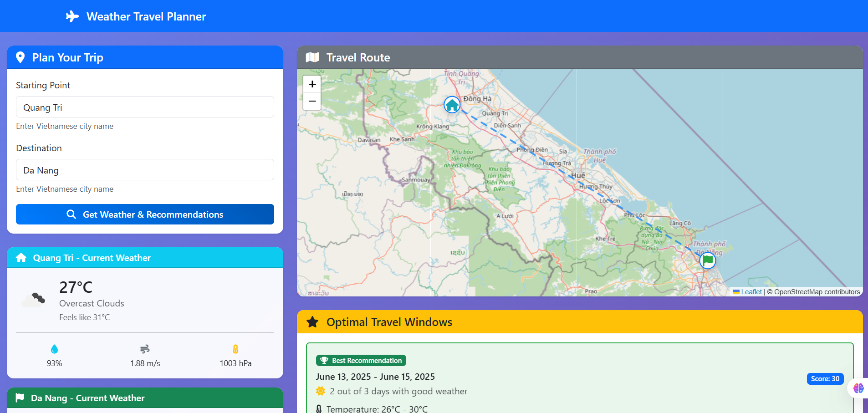Click the Score: 30 badge
Viewport: 868px width, 413px height.
pos(825,379)
